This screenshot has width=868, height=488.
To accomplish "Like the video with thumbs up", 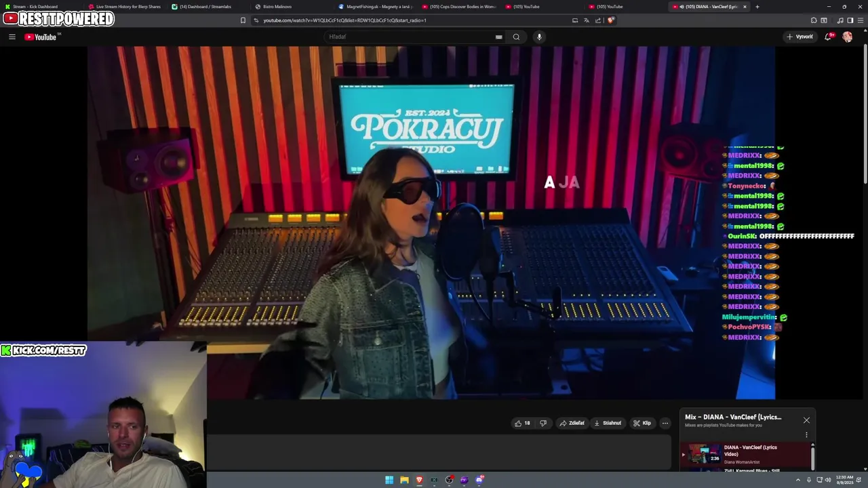I will [522, 423].
